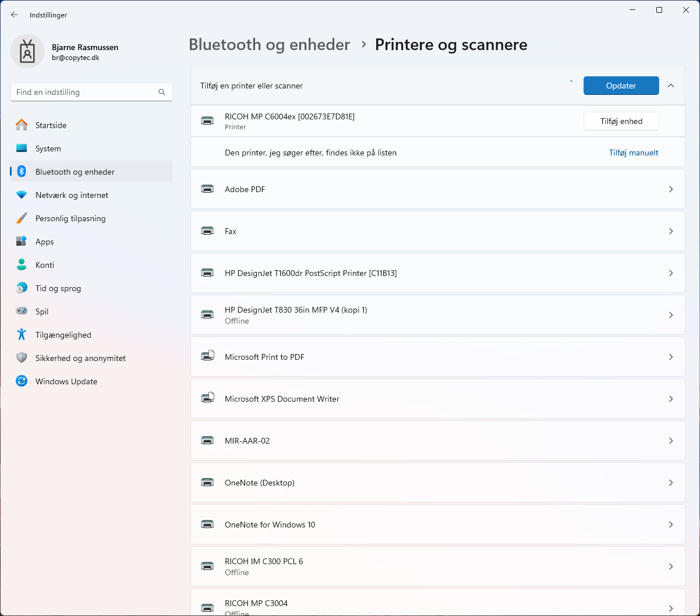Click the Microsoft Print to PDF printer icon
The height and width of the screenshot is (616, 700).
tap(207, 357)
